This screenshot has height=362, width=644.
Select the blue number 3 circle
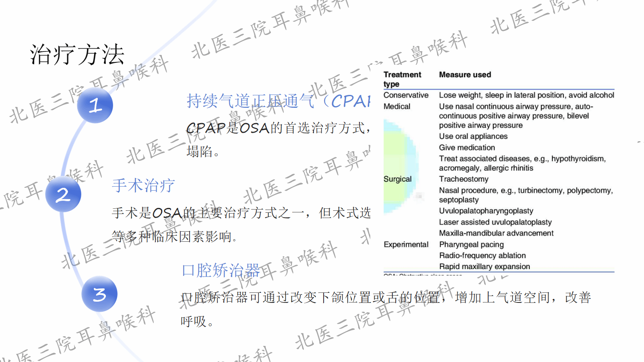99,294
